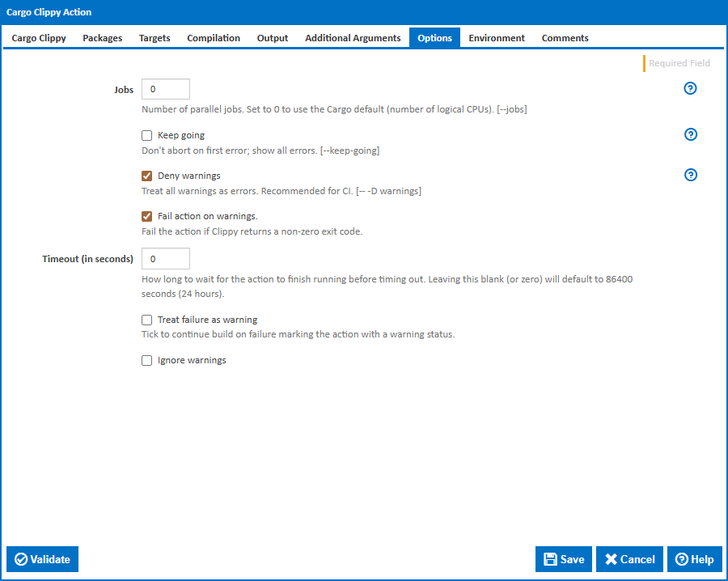Go to the Compilation tab
This screenshot has width=728, height=581.
click(x=213, y=37)
